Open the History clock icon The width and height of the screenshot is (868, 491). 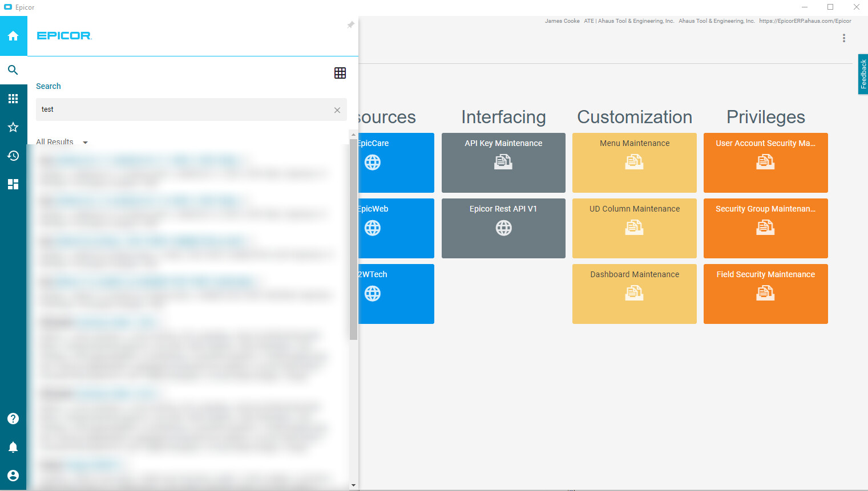13,156
